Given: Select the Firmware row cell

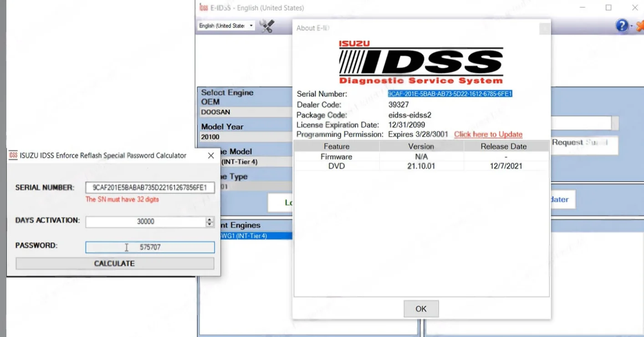Looking at the screenshot, I should click(x=337, y=156).
